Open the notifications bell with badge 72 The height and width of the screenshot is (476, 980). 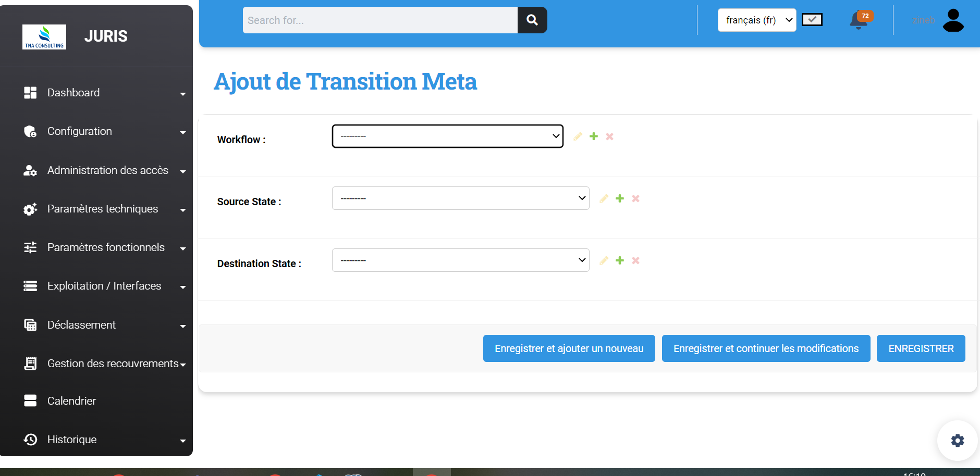(x=859, y=21)
